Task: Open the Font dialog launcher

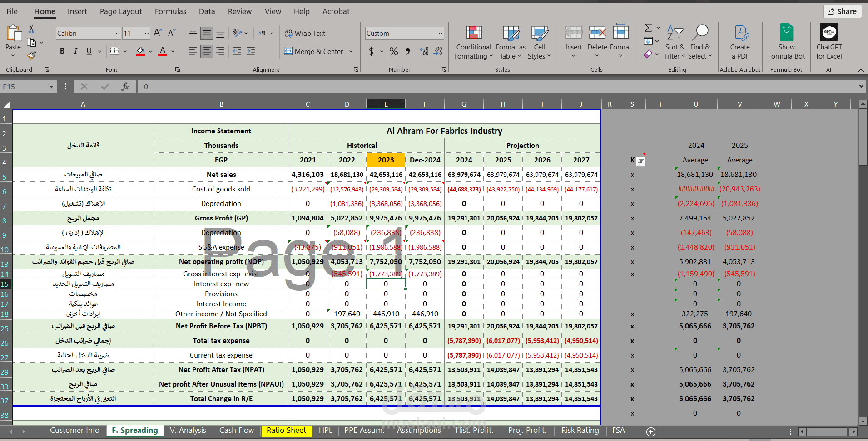Action: click(178, 69)
